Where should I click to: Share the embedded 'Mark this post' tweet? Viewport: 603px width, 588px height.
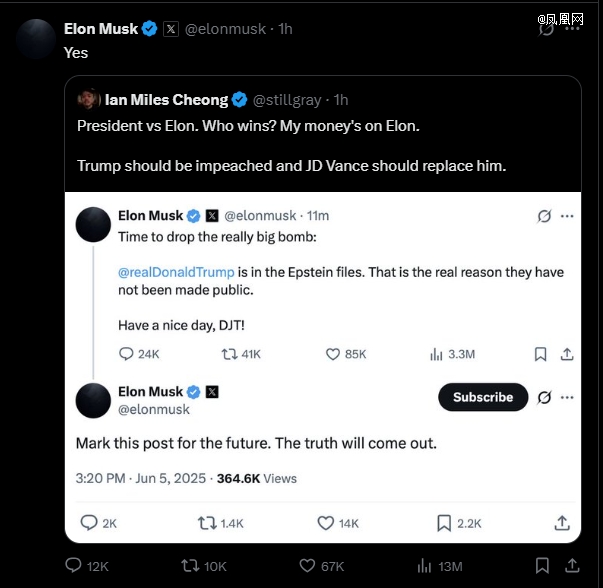tap(562, 523)
